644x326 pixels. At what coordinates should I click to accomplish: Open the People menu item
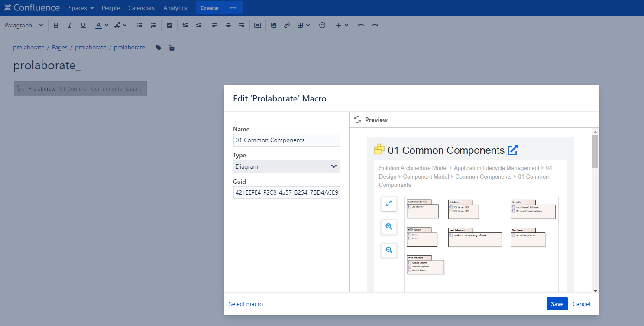(110, 8)
